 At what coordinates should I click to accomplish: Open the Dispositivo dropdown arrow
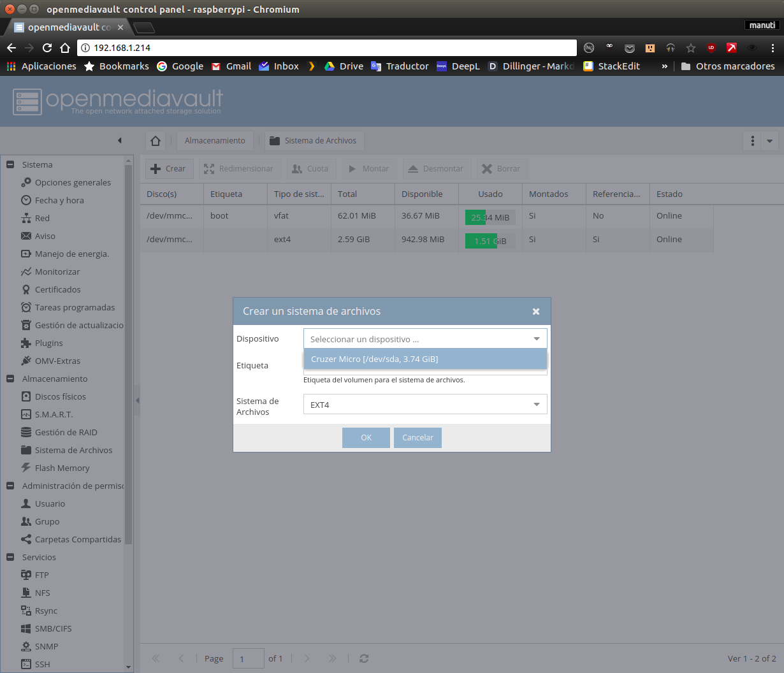537,339
